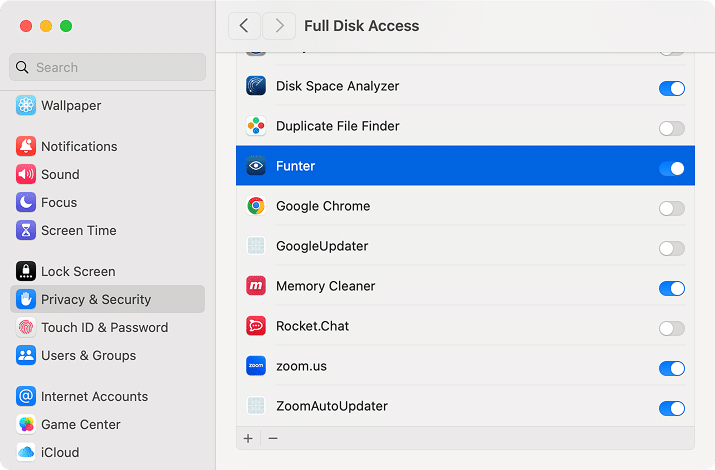This screenshot has width=715, height=470.
Task: Click the Touch ID fingerprint icon
Action: coord(26,327)
